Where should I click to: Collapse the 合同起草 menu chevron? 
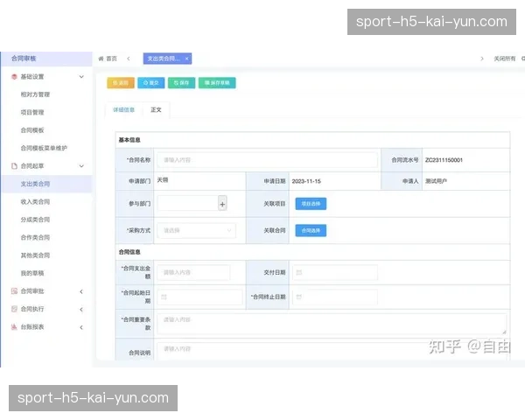coord(81,166)
